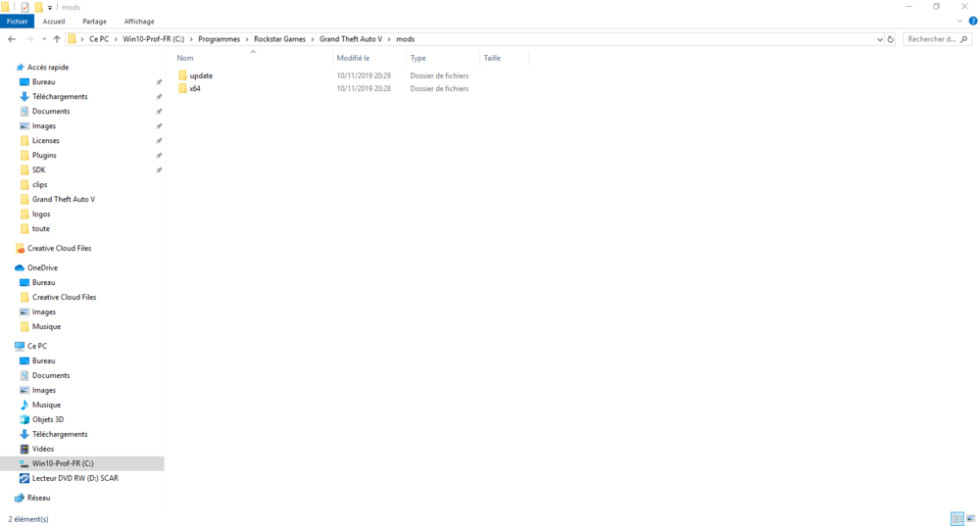The height and width of the screenshot is (526, 980).
Task: Go back using the back arrow
Action: tap(12, 39)
